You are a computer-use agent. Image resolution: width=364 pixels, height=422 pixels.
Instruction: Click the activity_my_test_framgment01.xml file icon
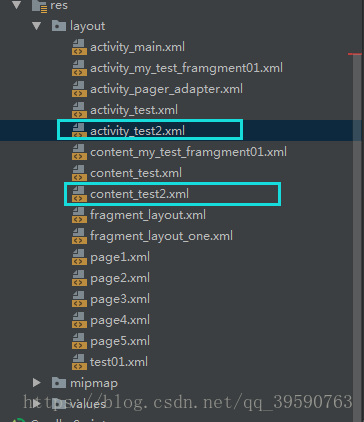coord(79,68)
